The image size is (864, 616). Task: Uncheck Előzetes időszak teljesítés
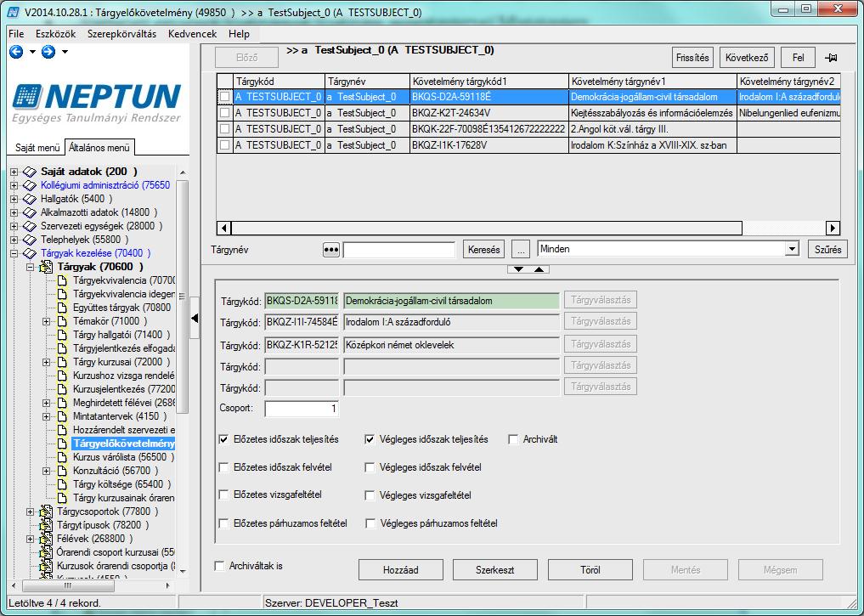[223, 439]
